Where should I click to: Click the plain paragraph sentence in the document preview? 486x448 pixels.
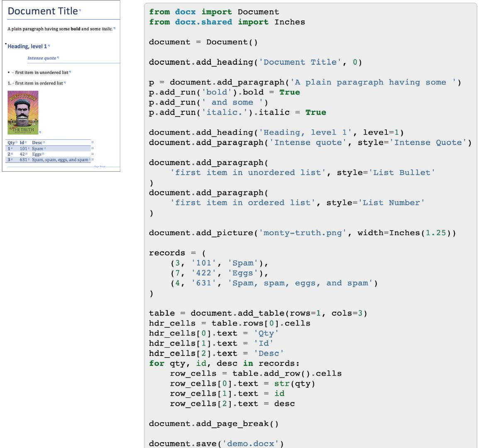(60, 29)
